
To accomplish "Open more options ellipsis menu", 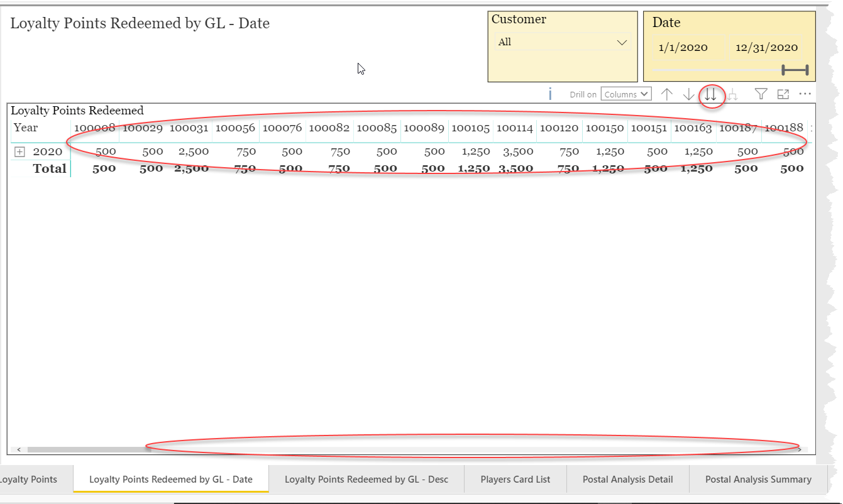I will [805, 94].
